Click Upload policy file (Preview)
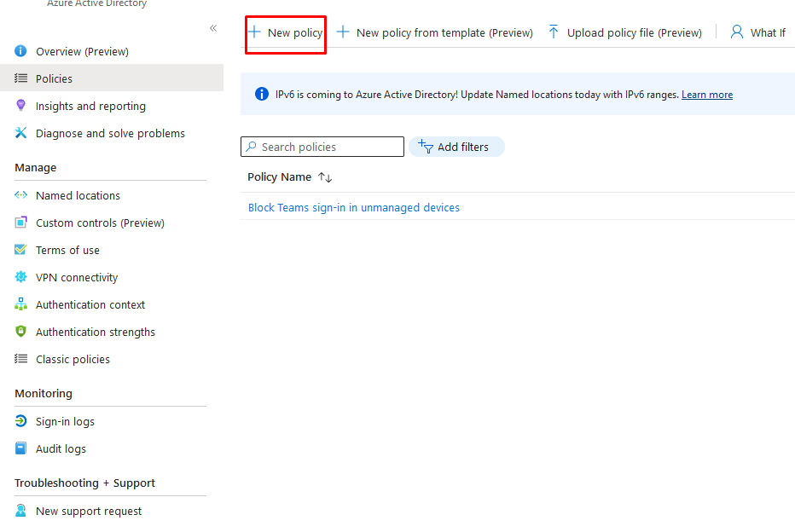The width and height of the screenshot is (795, 532). (625, 33)
